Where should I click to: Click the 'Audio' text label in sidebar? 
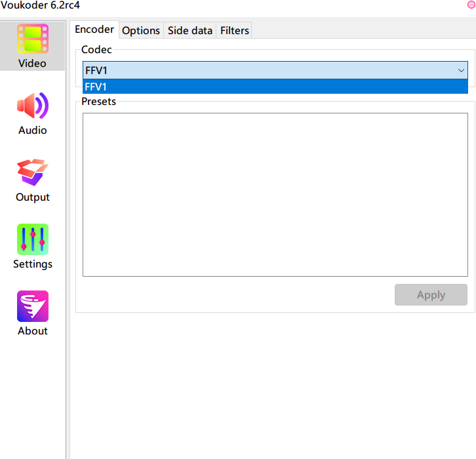(33, 130)
